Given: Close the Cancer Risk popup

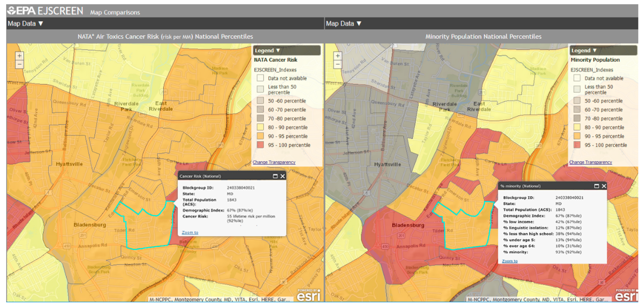Looking at the screenshot, I should (282, 176).
